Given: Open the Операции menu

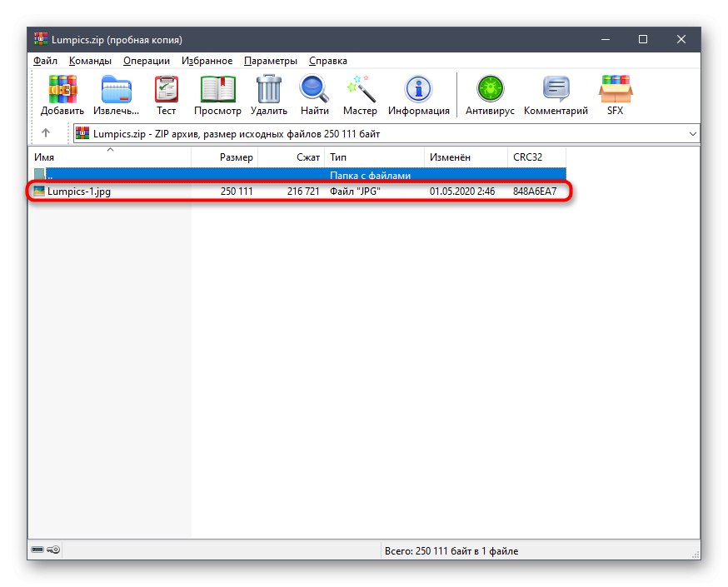Looking at the screenshot, I should (x=147, y=61).
